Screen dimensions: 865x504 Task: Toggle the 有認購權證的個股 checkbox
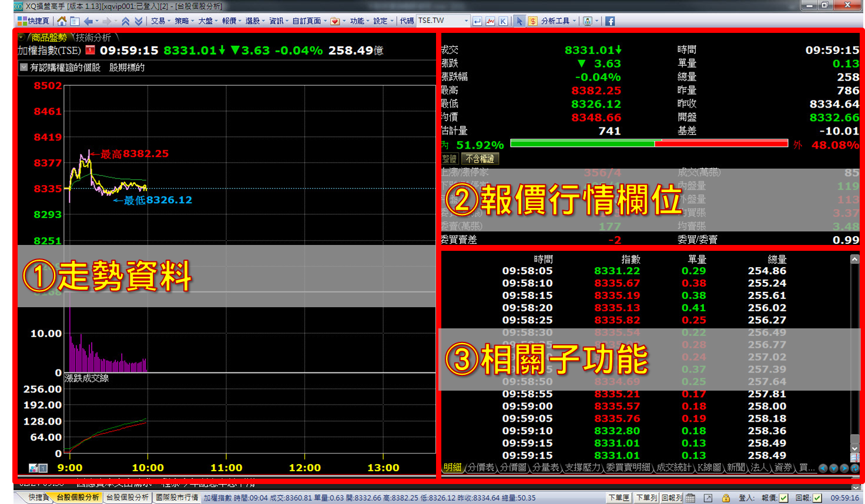24,67
